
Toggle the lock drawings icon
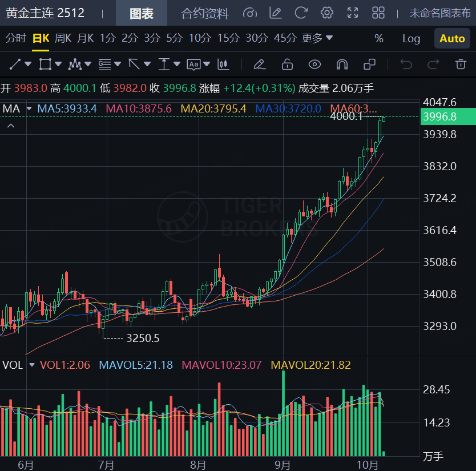pyautogui.click(x=287, y=64)
